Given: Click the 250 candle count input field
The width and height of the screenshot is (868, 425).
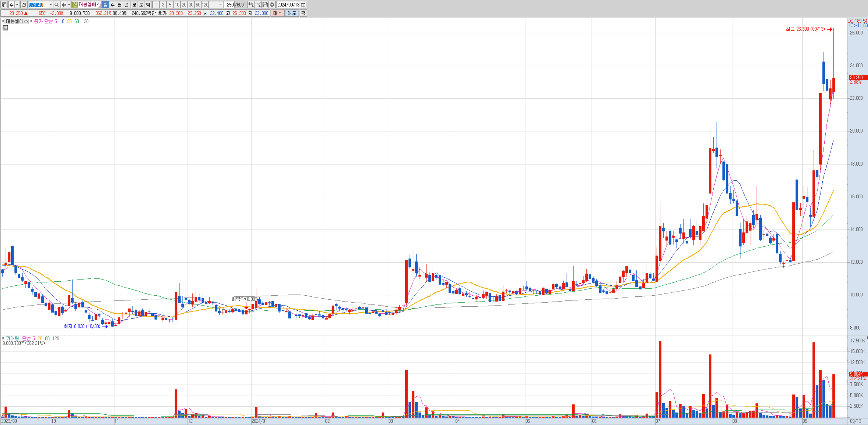Looking at the screenshot, I should pos(230,5).
